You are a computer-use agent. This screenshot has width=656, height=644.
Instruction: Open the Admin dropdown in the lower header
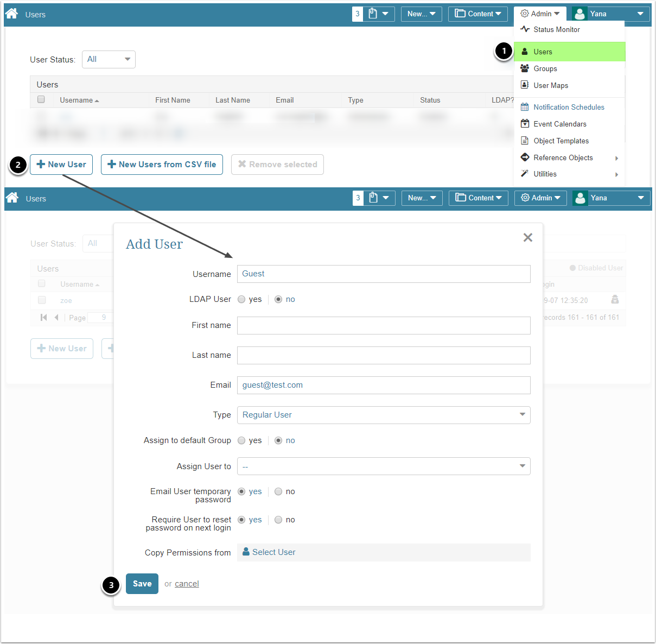coord(540,198)
